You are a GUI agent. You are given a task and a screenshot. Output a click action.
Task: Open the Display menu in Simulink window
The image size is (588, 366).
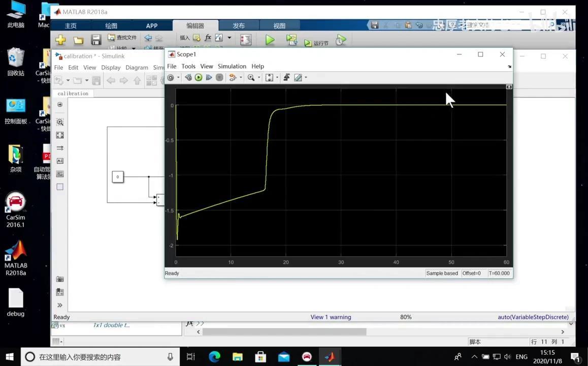[111, 68]
